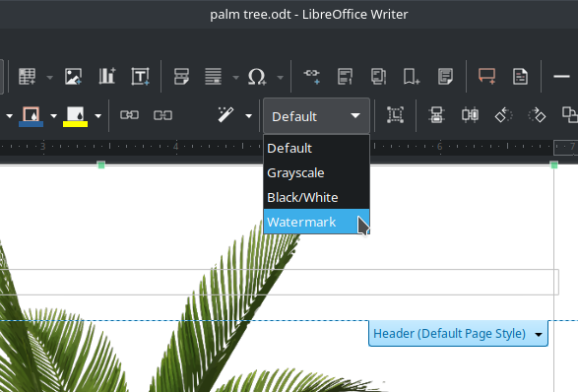The image size is (578, 392).
Task: Click the Flip Vertically icon
Action: (x=437, y=115)
